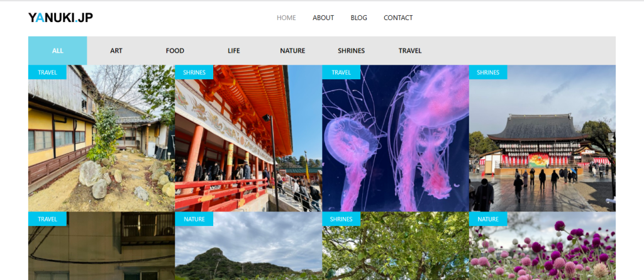The height and width of the screenshot is (280, 644).
Task: Select the ALL filter tab
Action: pos(58,51)
